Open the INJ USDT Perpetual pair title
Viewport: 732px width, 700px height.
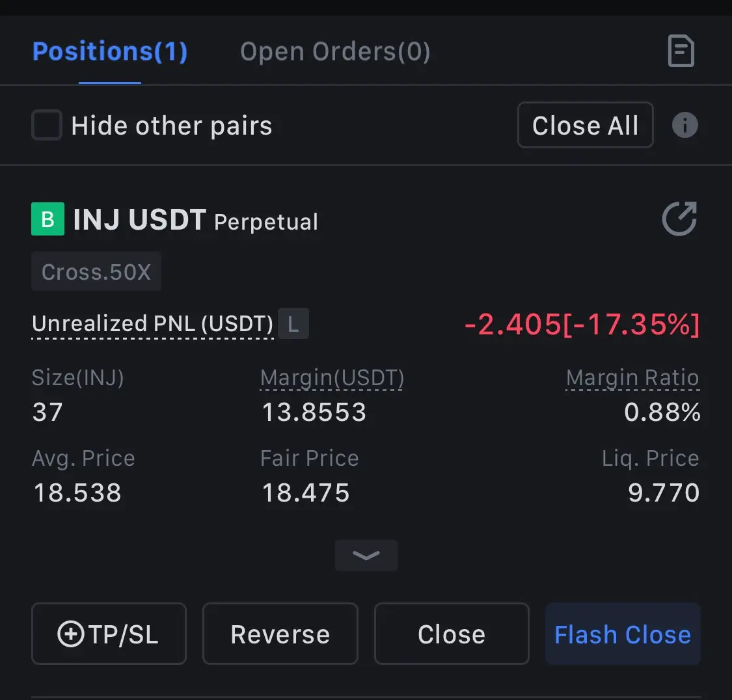[195, 221]
